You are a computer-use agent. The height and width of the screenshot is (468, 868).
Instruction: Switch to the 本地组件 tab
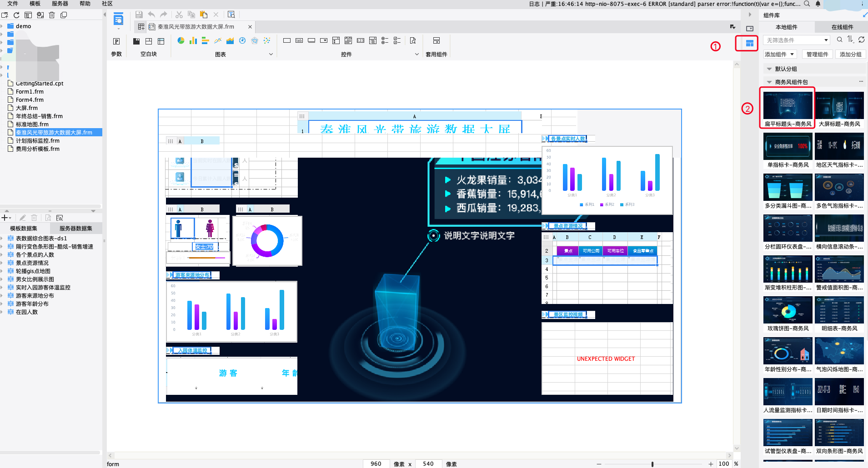[787, 27]
